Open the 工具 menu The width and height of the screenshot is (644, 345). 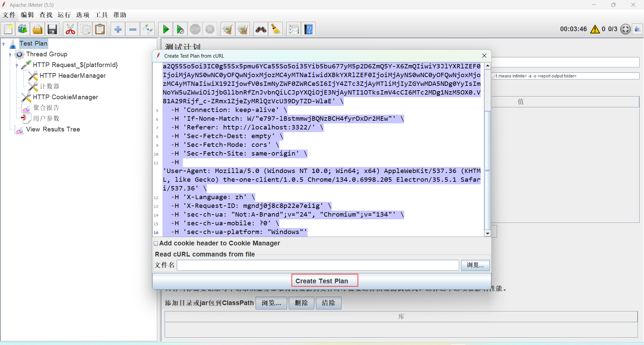(x=101, y=15)
